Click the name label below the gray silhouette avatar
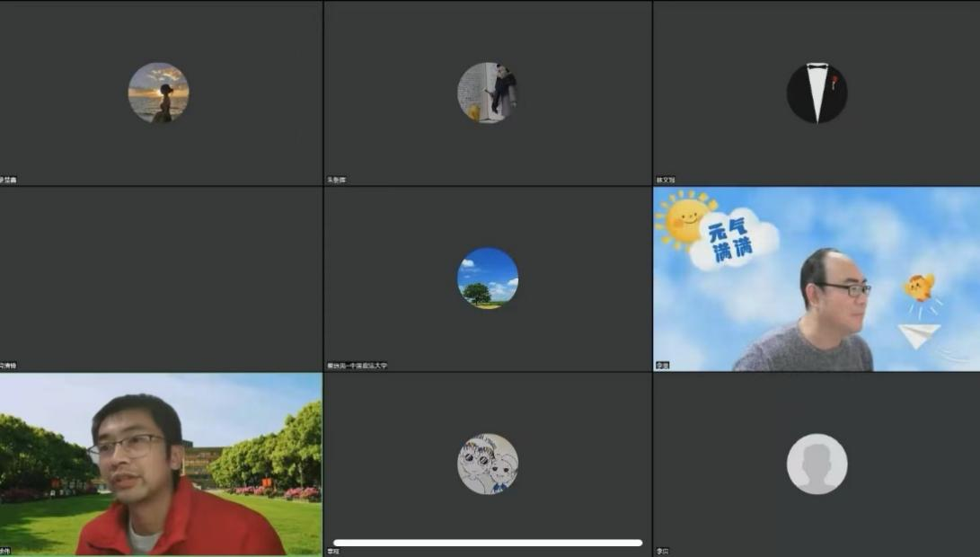 663,551
